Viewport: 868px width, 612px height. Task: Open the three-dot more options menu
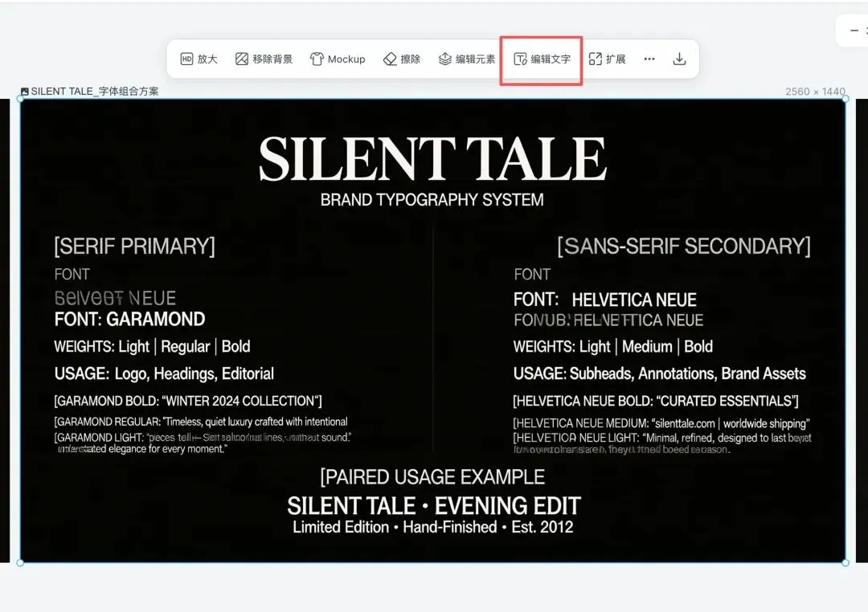pyautogui.click(x=649, y=59)
